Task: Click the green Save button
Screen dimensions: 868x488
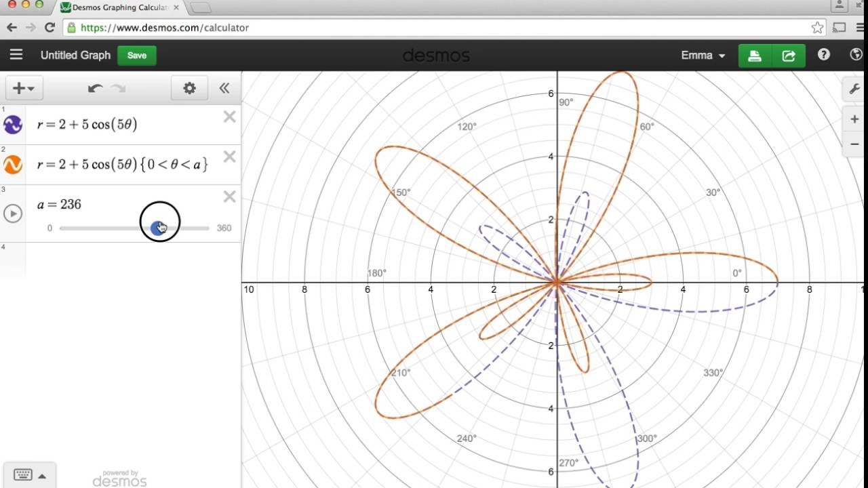Action: (137, 56)
